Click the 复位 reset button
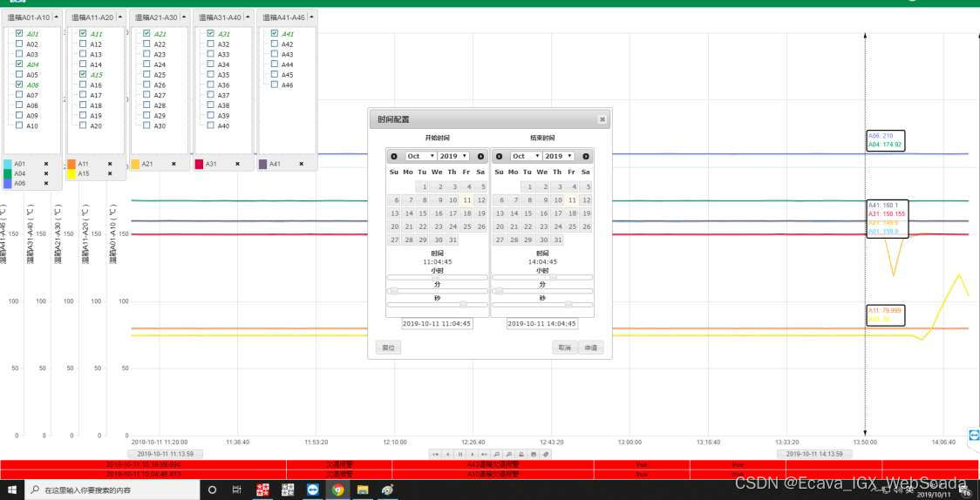The height and width of the screenshot is (500, 980). [388, 348]
